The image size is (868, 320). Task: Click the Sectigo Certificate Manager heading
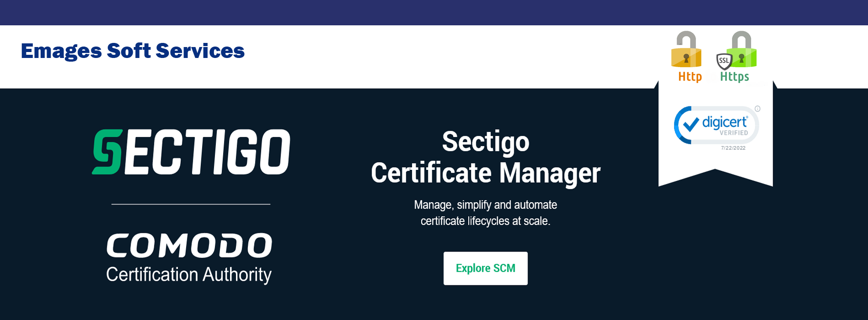click(x=485, y=157)
